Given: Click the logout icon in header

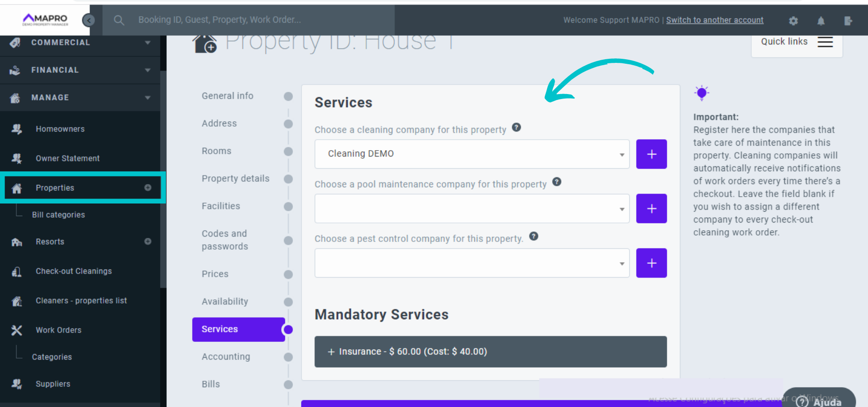Looking at the screenshot, I should [848, 21].
